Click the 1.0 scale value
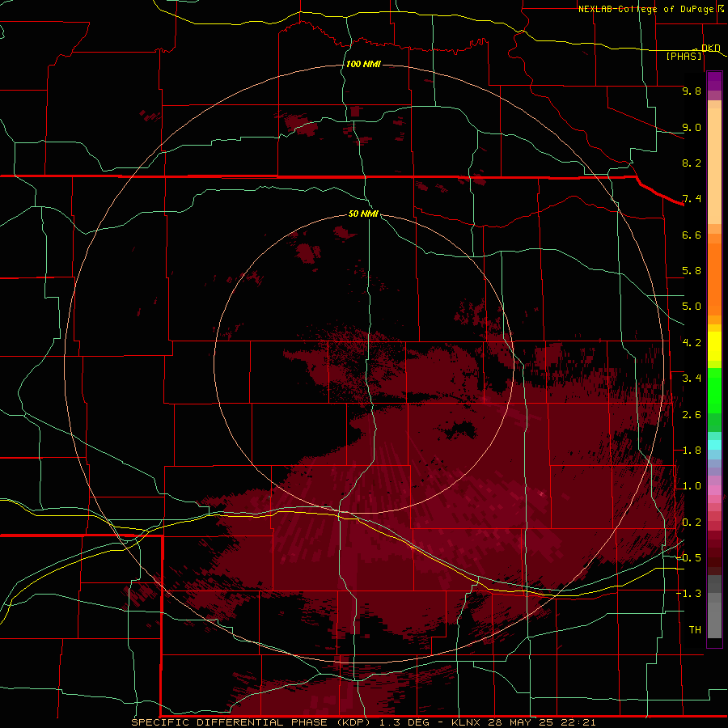728x728 pixels. pyautogui.click(x=692, y=486)
